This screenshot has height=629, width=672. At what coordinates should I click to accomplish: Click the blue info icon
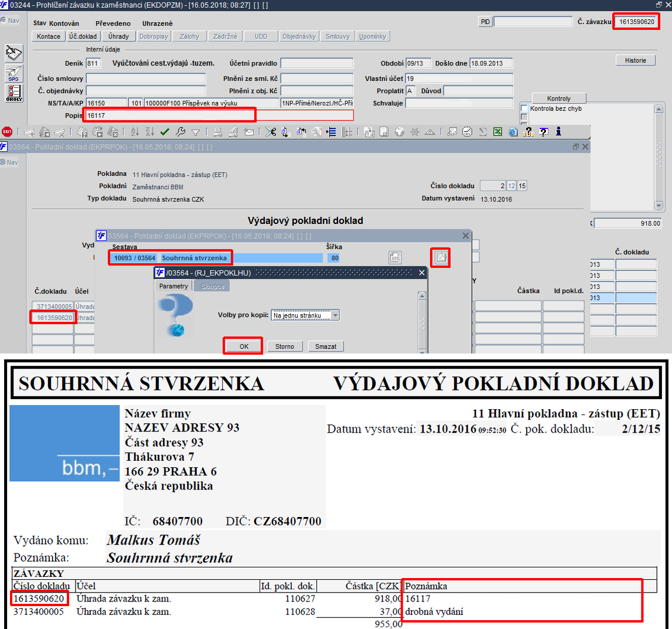point(558,131)
